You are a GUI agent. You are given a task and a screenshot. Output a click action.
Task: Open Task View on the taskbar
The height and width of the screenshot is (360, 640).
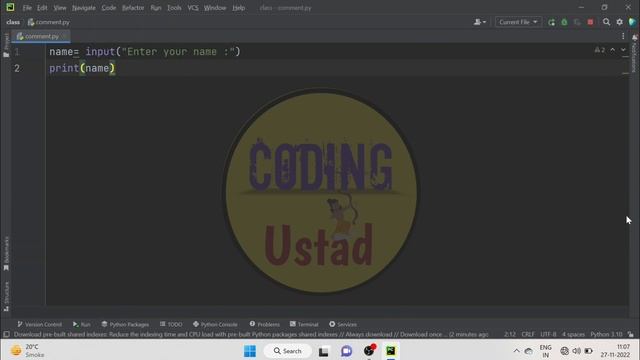[x=324, y=351]
